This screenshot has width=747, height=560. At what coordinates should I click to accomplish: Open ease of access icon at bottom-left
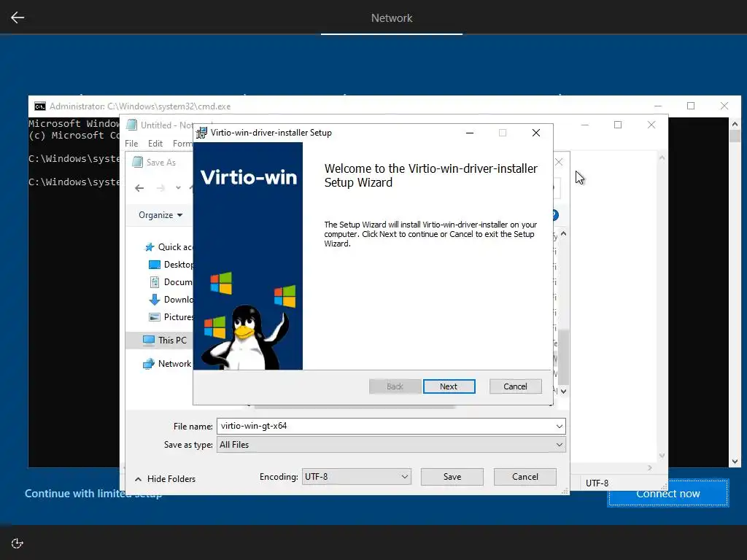click(x=18, y=543)
